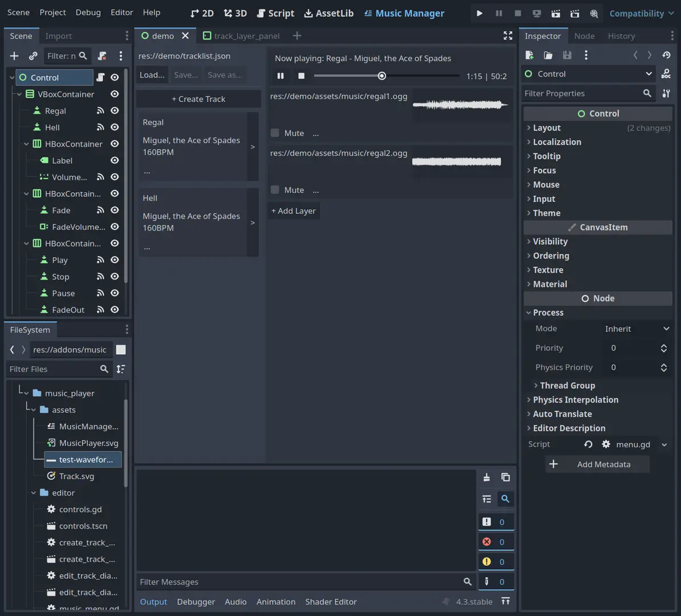This screenshot has width=681, height=616.
Task: Run the project with the play icon
Action: click(x=480, y=13)
